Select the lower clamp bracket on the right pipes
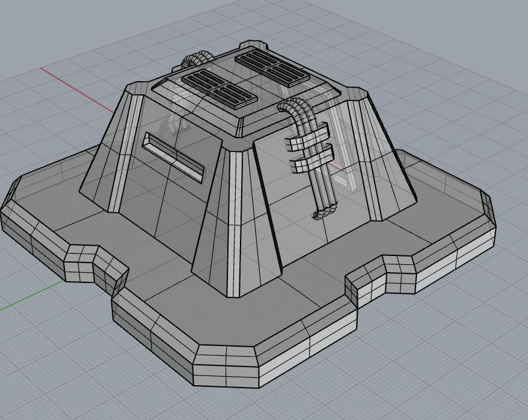The height and width of the screenshot is (420, 528). tap(312, 158)
